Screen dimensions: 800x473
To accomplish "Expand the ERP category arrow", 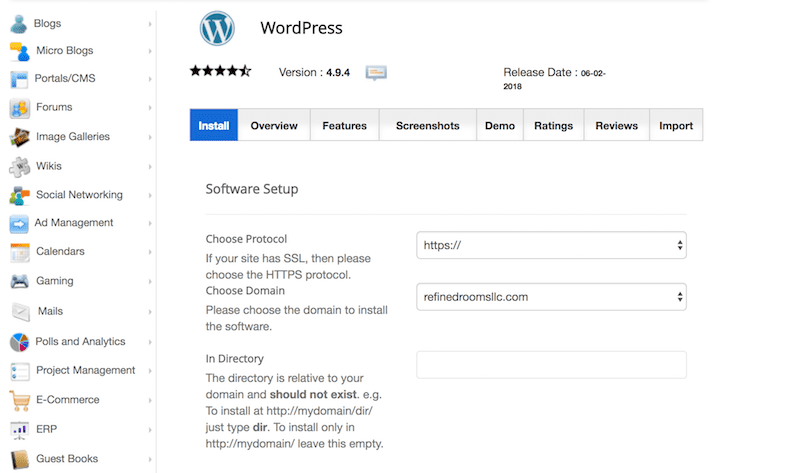I will coord(150,430).
